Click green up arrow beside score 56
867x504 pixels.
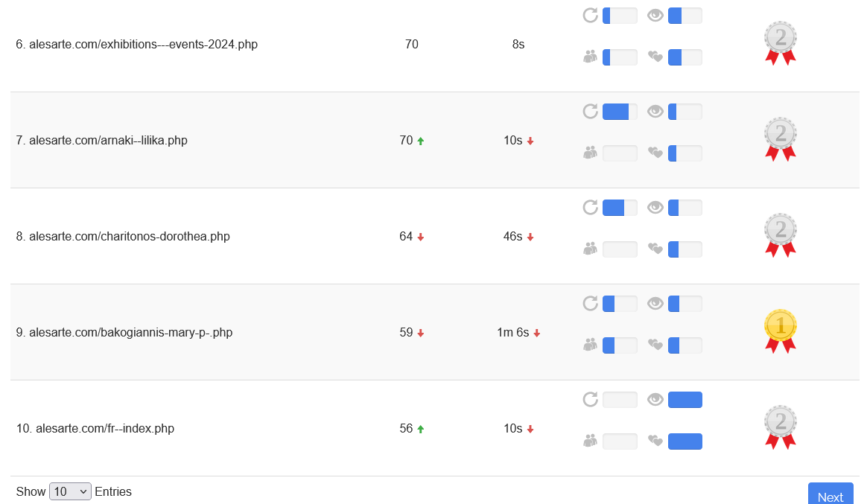coord(421,430)
